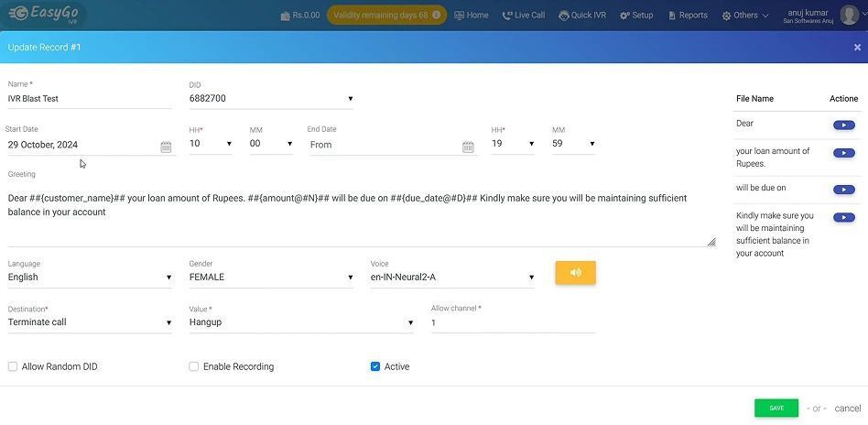The width and height of the screenshot is (868, 425).
Task: Open the Voice dropdown en-IN-Neural2-A
Action: (x=452, y=277)
